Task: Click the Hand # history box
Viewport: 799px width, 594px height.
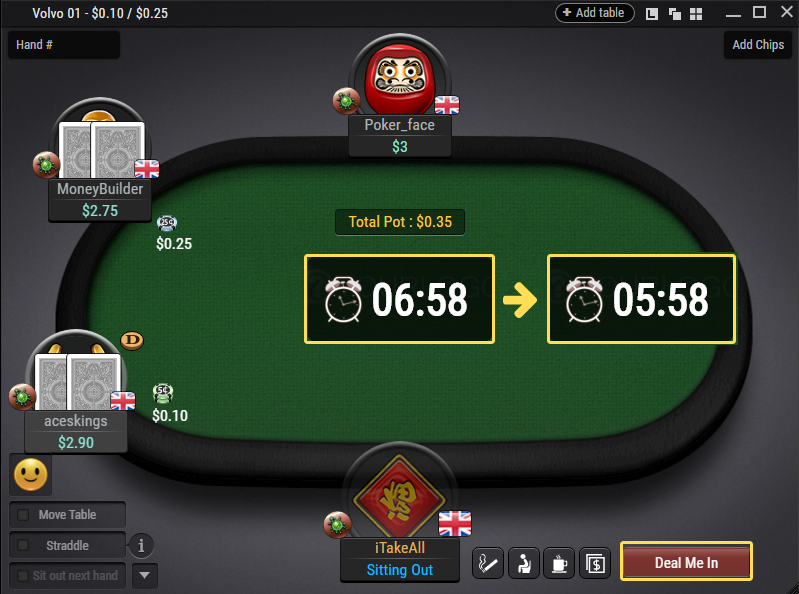Action: 64,45
